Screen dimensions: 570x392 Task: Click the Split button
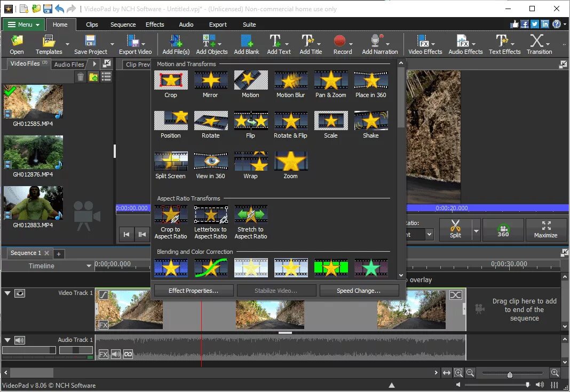point(455,230)
